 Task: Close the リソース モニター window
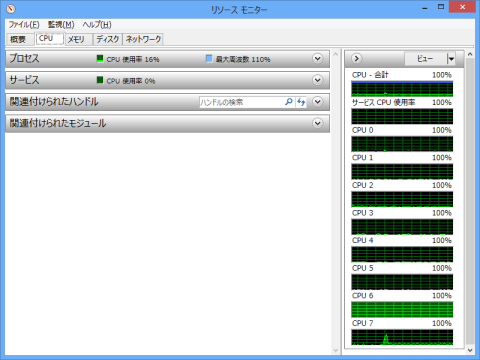(462, 7)
